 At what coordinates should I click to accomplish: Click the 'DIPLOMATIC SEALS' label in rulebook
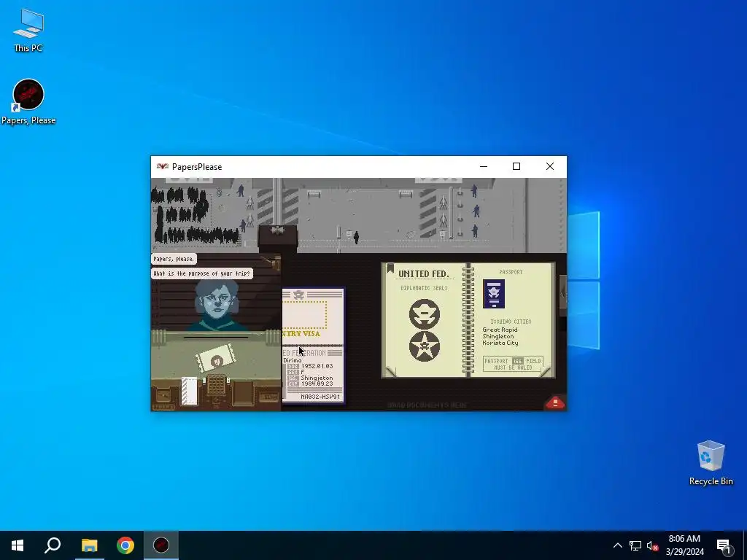pyautogui.click(x=424, y=288)
